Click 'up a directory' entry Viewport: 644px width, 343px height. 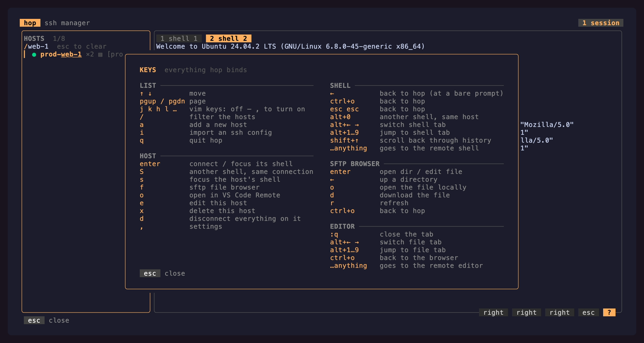[x=408, y=179]
